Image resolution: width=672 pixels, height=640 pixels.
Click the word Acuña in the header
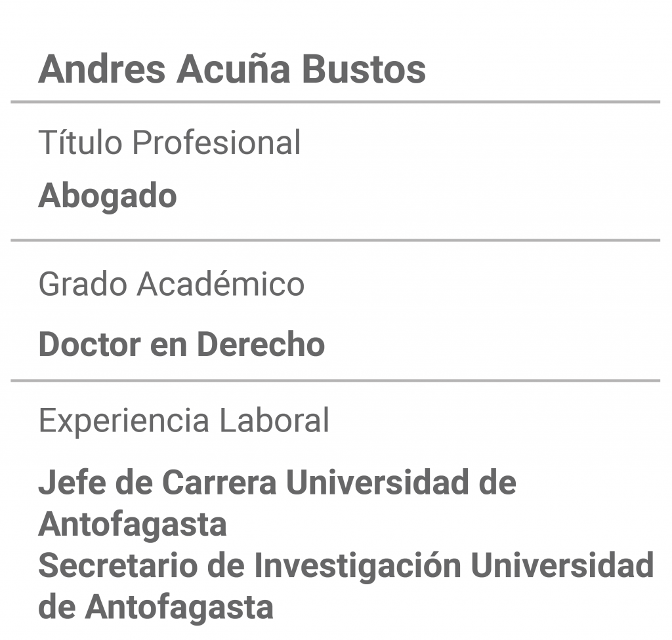tap(234, 70)
